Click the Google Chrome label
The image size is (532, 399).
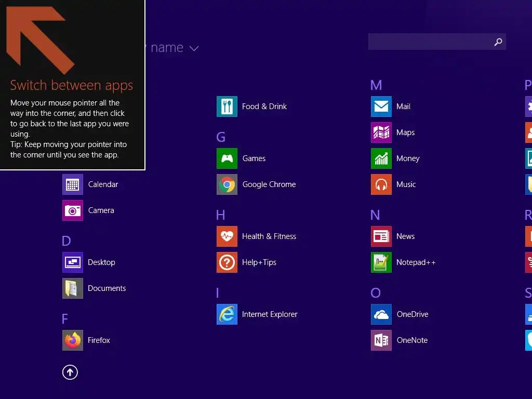[x=269, y=184]
